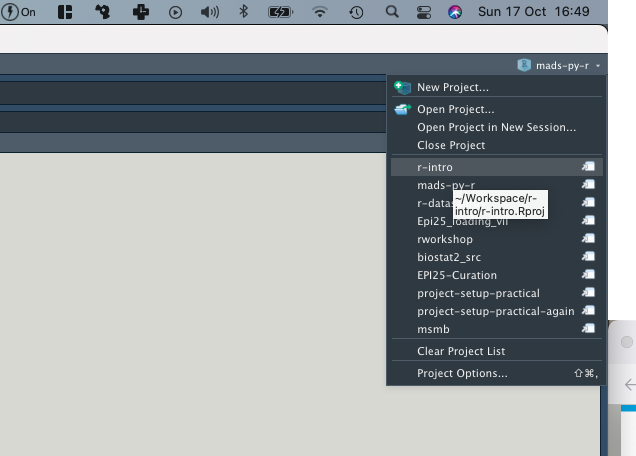The width and height of the screenshot is (636, 456).
Task: Click the date and time clock
Action: 549,12
